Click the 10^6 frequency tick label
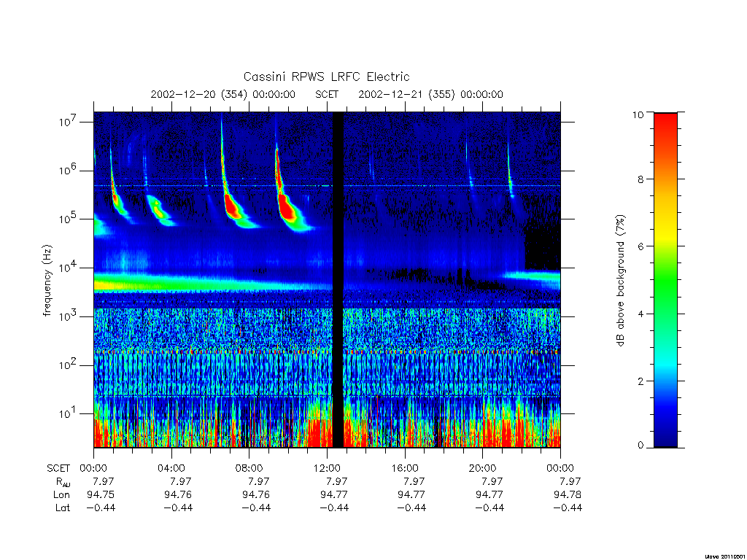This screenshot has height=560, width=747. pos(69,169)
